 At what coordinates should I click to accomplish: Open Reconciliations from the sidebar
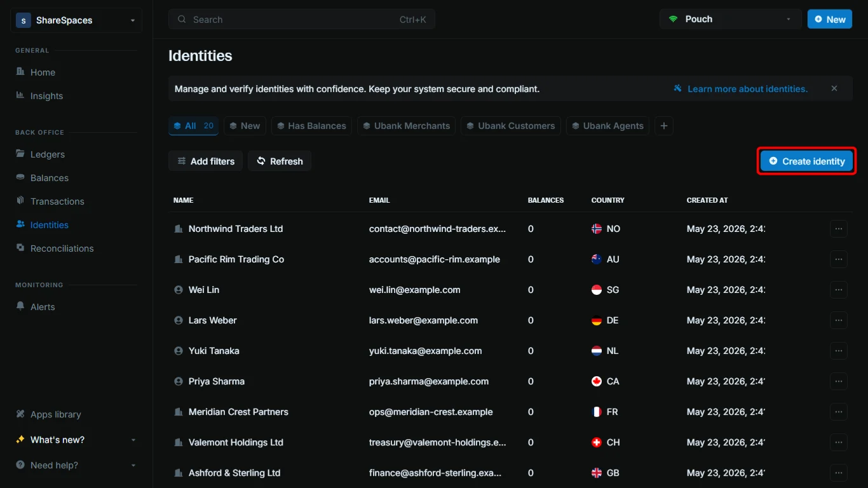coord(62,248)
